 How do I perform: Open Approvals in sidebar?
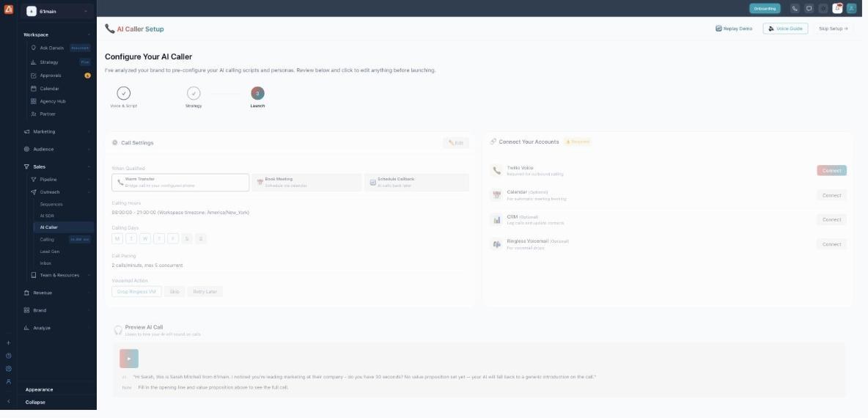tap(60, 76)
